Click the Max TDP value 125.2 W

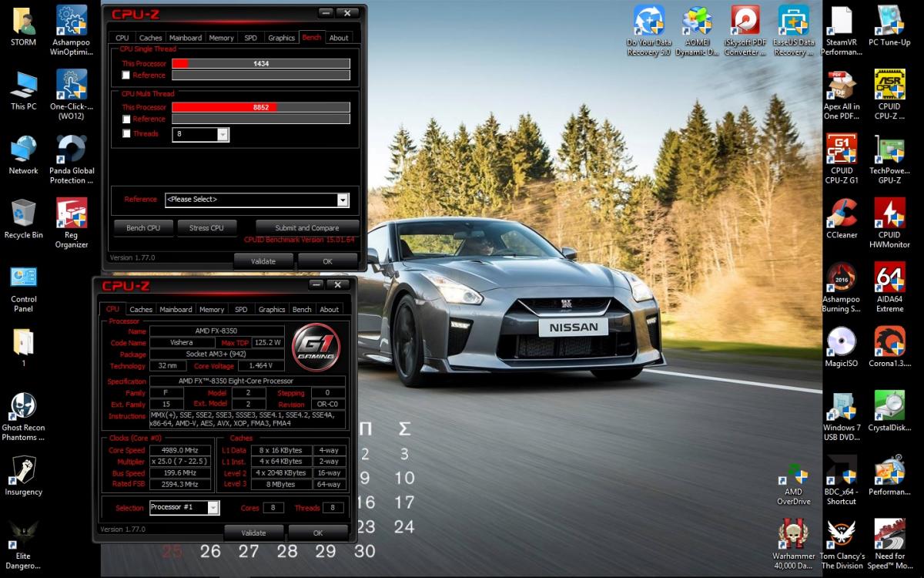click(268, 342)
